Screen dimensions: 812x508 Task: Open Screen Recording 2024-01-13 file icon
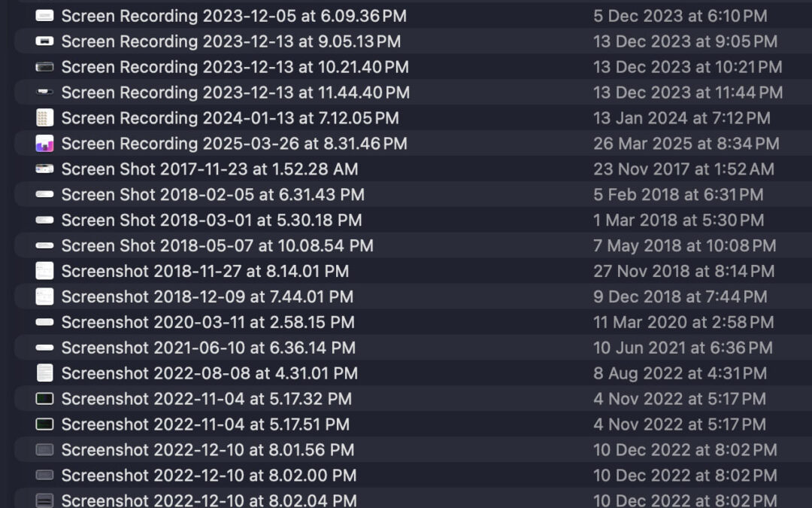(45, 117)
